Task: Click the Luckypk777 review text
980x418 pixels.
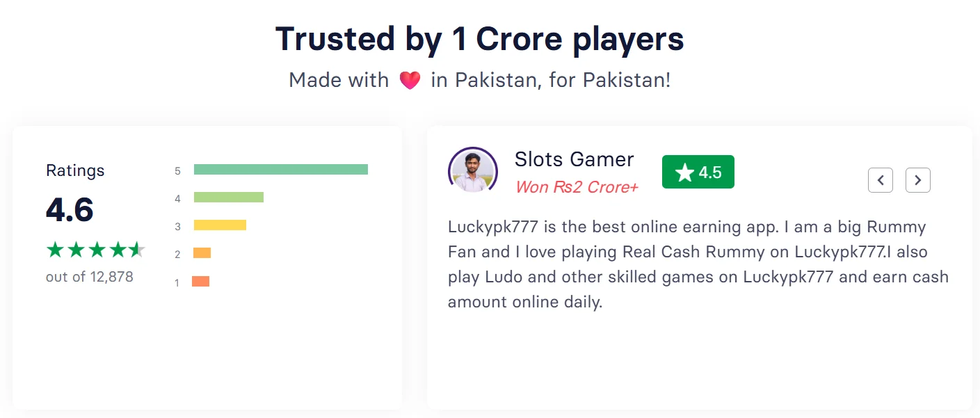Action: coord(698,264)
